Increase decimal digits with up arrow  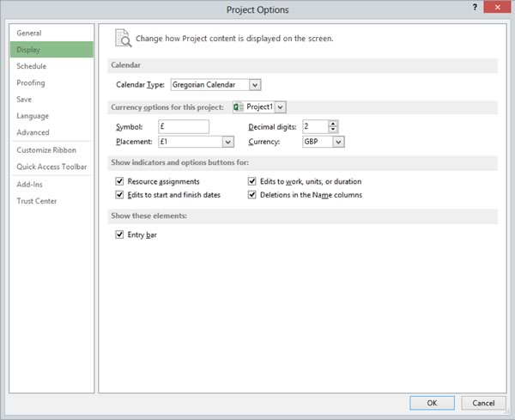[x=333, y=124]
